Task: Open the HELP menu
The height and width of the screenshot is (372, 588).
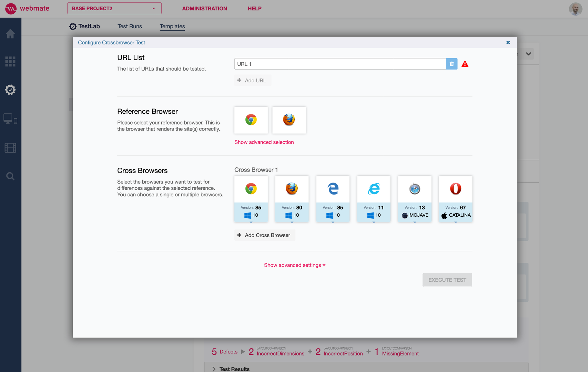Action: [x=255, y=9]
